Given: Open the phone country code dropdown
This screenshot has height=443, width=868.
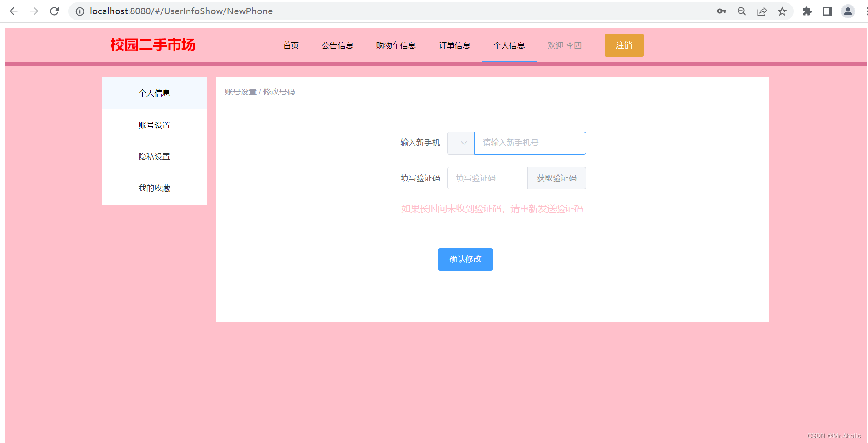Looking at the screenshot, I should tap(460, 143).
